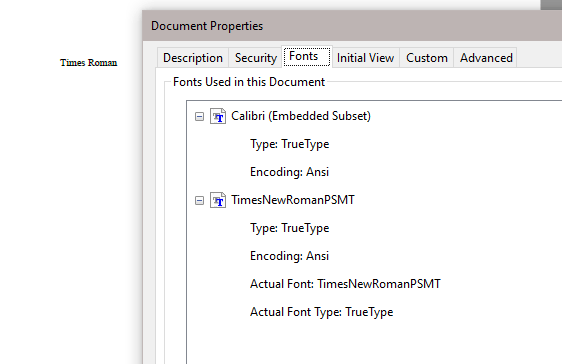The width and height of the screenshot is (562, 364).
Task: Select Type: TrueType under TimesNewRomanPSMT
Action: (290, 228)
